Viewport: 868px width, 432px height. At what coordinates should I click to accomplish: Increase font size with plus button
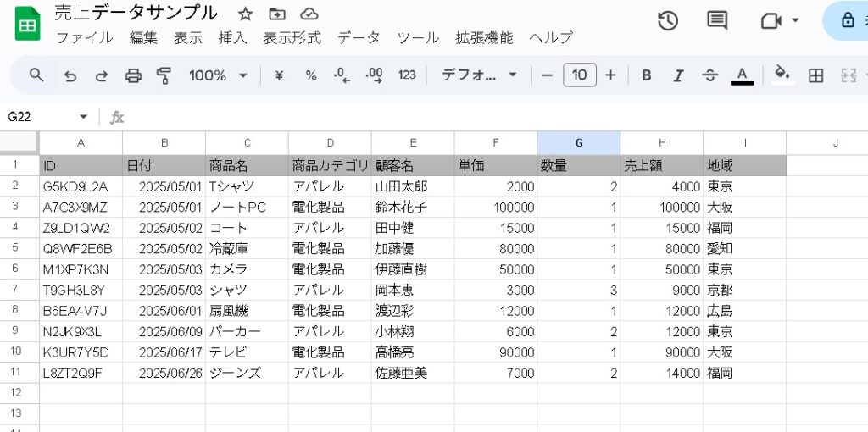click(610, 75)
